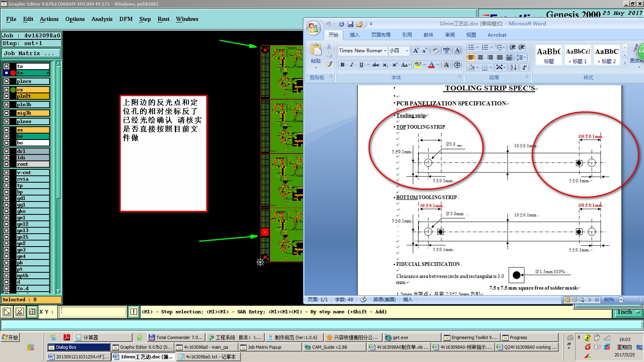Image resolution: width=644 pixels, height=362 pixels.
Task: Click the Sort A-Z icon
Action: 514,67
